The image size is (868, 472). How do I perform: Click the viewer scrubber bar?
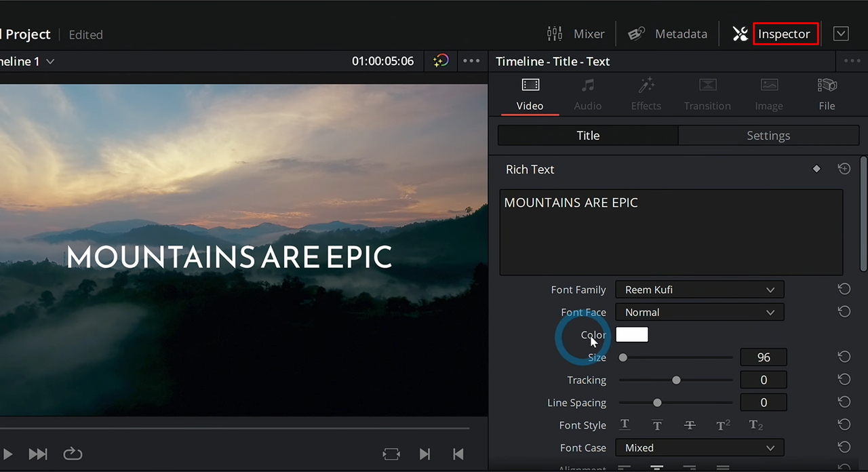click(x=235, y=429)
